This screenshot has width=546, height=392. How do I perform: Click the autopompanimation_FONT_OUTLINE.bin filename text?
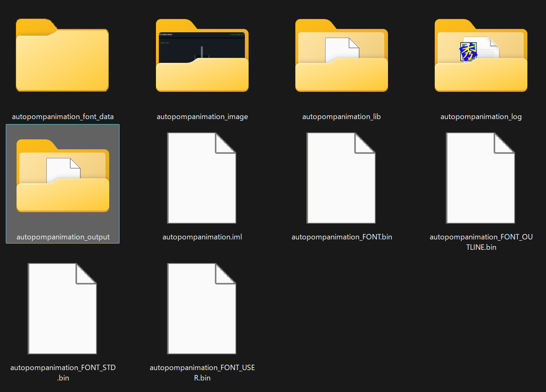click(481, 242)
